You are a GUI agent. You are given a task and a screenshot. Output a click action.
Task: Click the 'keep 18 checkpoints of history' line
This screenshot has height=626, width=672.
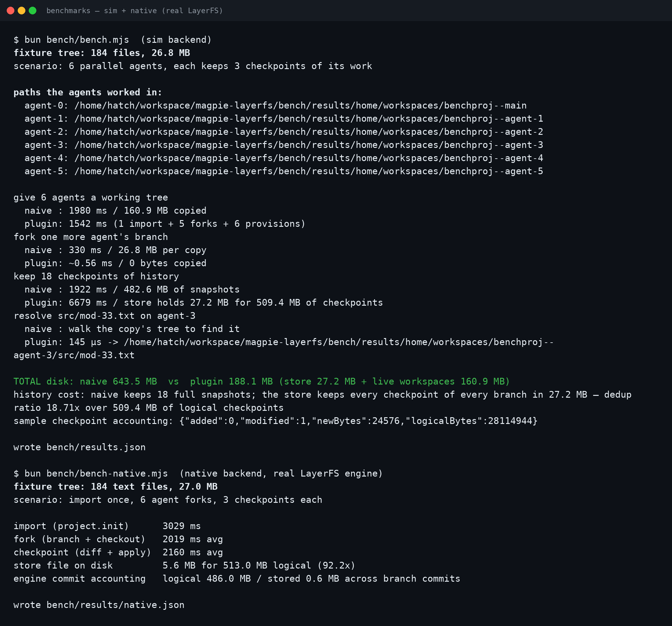coord(96,277)
